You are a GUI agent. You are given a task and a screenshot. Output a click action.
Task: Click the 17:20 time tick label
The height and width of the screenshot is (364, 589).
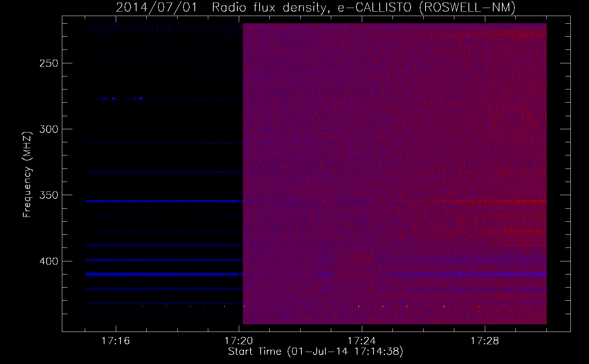(239, 341)
